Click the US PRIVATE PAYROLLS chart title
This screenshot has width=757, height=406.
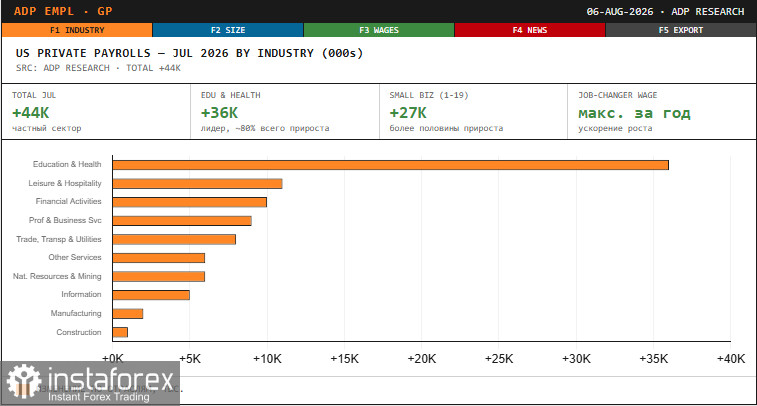[x=189, y=53]
